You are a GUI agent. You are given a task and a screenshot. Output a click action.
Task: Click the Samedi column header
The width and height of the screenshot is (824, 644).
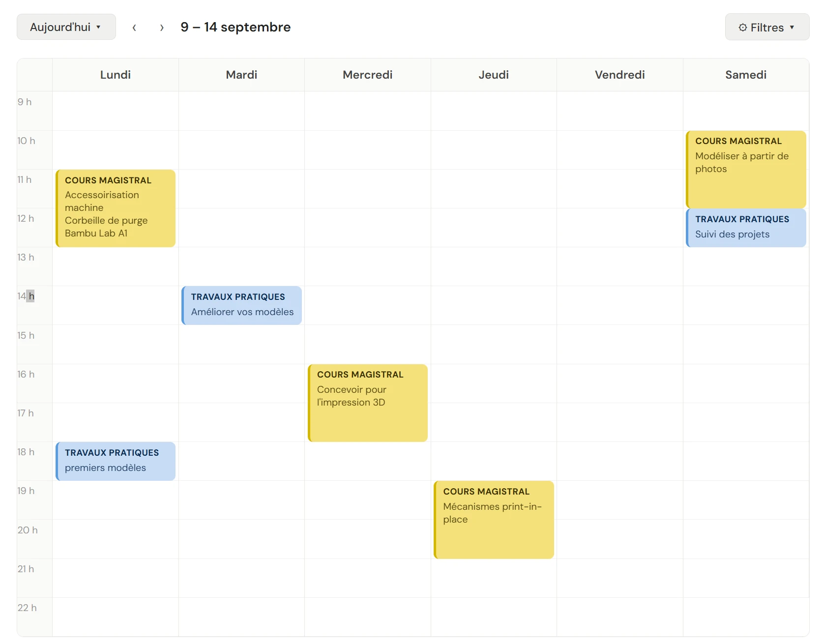pos(745,75)
